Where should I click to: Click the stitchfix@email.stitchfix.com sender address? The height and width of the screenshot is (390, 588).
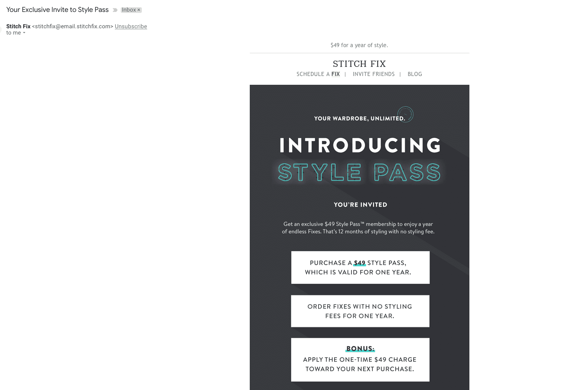[72, 26]
